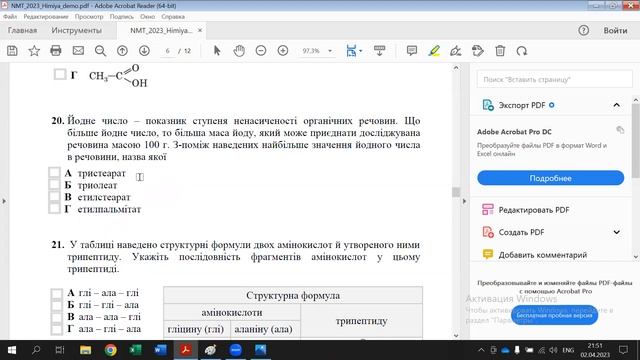Viewport: 640px width, 360px height.
Task: Click the Save file icon
Action: 12,51
